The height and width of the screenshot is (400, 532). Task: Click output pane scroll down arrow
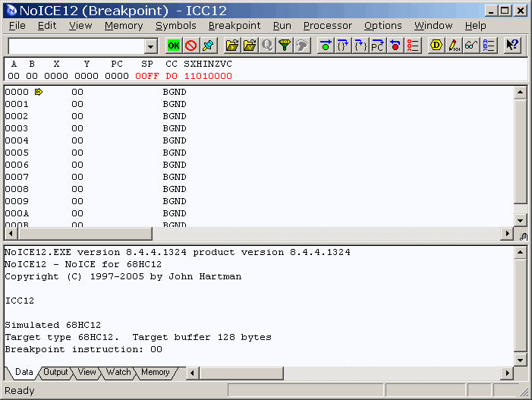(520, 360)
